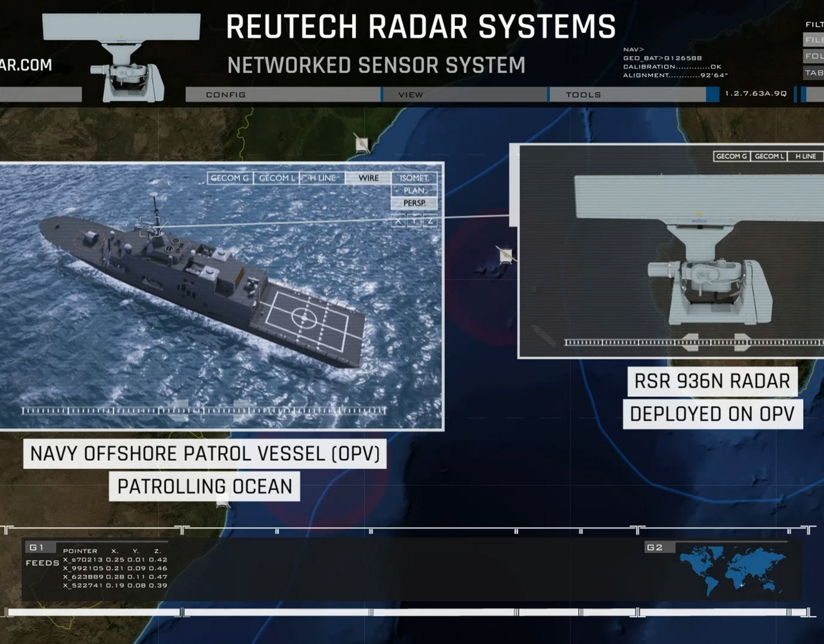
Task: Click the NETWORKED SENSOR SYSTEM subtitle
Action: (376, 65)
